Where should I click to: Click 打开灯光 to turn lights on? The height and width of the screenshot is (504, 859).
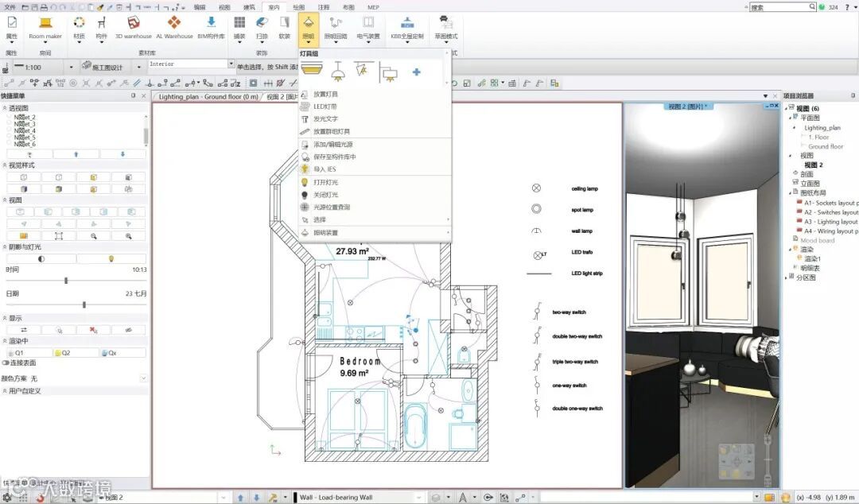click(x=325, y=182)
